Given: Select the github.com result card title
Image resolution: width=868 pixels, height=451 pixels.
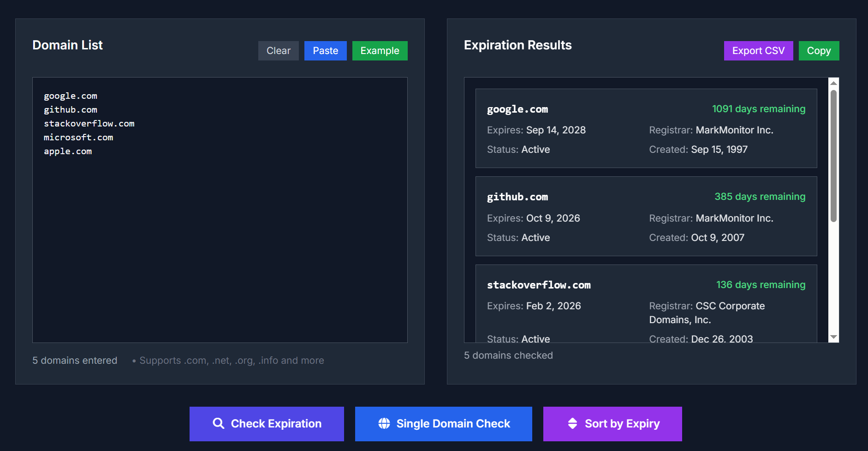Looking at the screenshot, I should 517,197.
